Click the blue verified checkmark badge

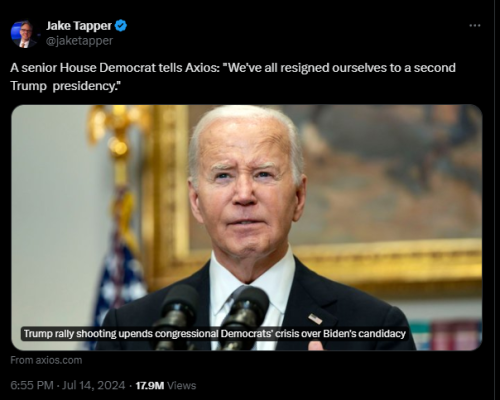pyautogui.click(x=121, y=26)
